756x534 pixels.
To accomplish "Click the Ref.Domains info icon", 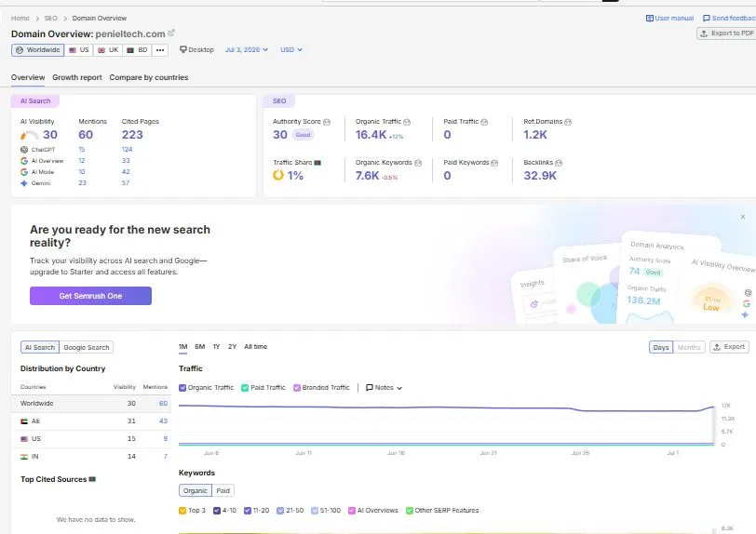I will pos(568,122).
